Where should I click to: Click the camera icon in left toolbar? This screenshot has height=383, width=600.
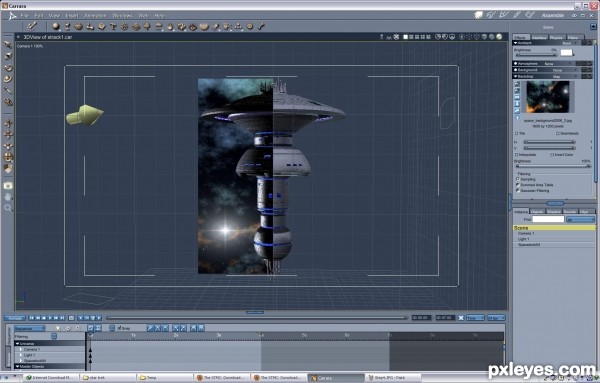pos(8,186)
